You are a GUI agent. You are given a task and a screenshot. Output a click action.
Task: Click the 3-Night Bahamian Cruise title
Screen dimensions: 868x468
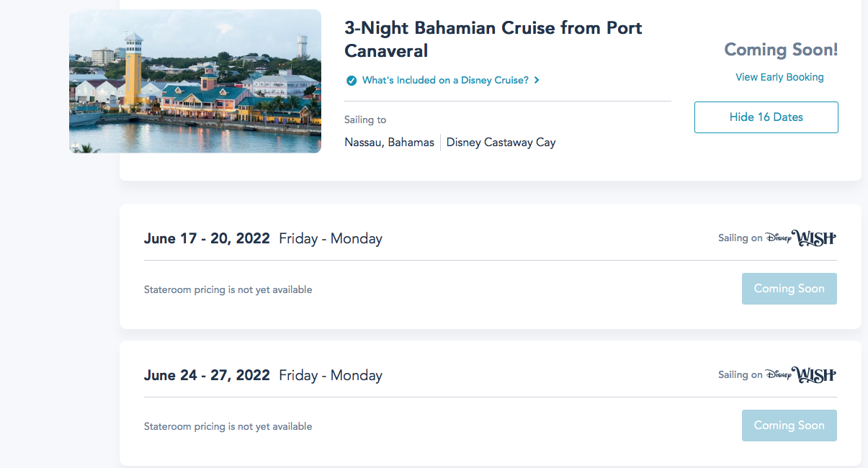[x=493, y=40]
